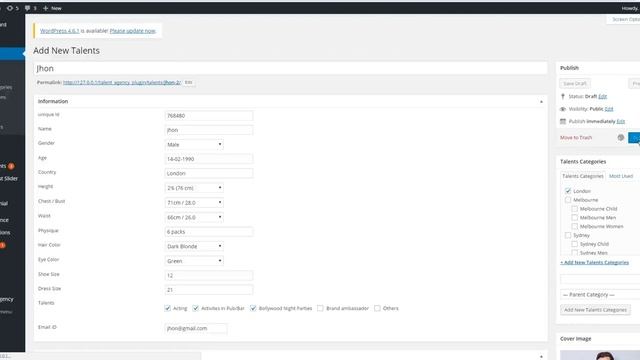Click Move to Trash link
640x360 pixels.
576,138
